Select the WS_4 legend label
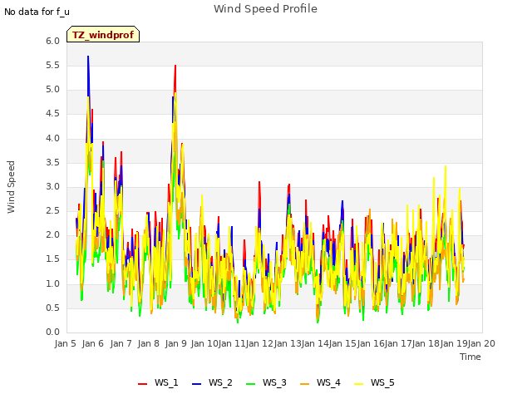Viewport: 532px width, 399px height. (328, 382)
